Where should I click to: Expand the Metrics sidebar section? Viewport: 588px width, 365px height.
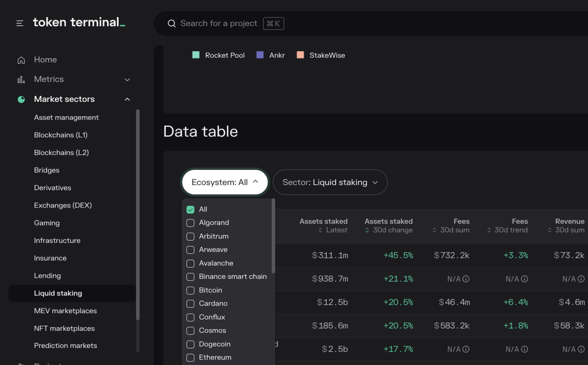[x=127, y=79]
